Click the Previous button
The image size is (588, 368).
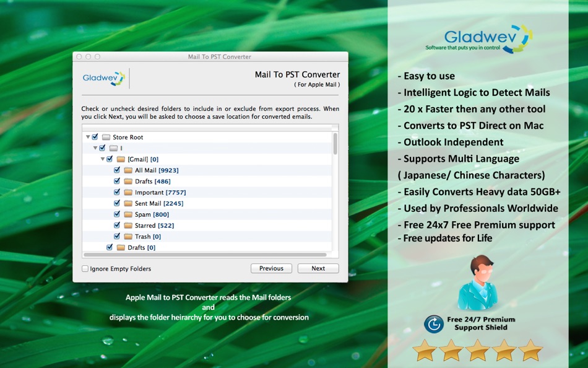(x=271, y=268)
